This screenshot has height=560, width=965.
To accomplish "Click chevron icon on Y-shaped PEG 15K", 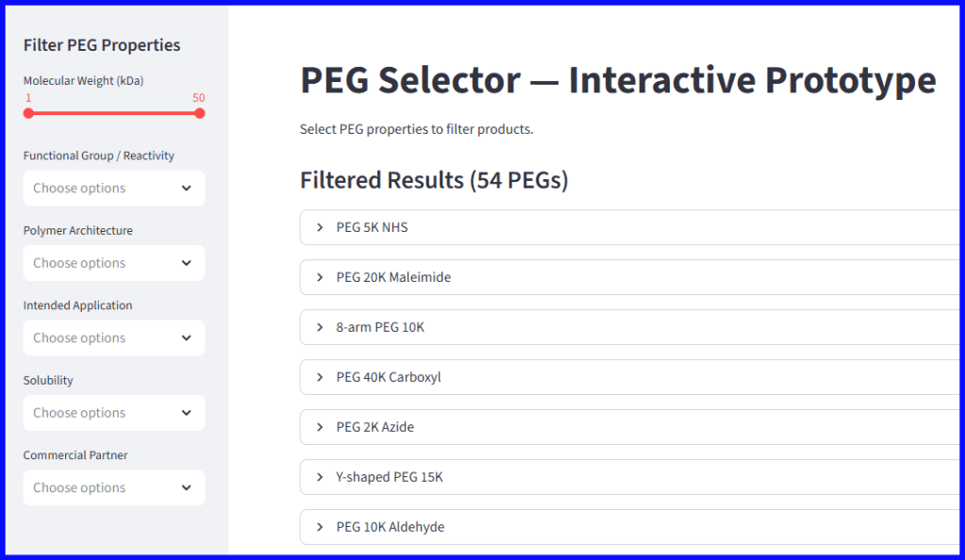I will 319,476.
